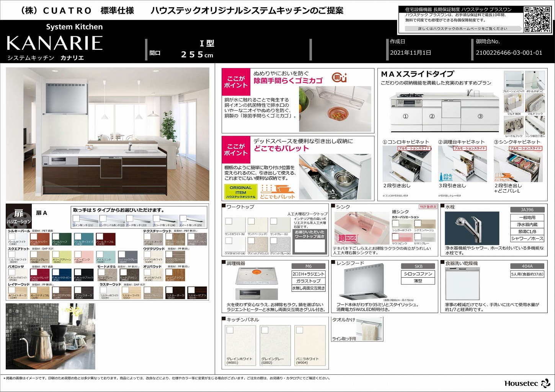
Task: Click the 詳しくはハウステックのホームページをご覧ください banner
Action: tap(463, 29)
